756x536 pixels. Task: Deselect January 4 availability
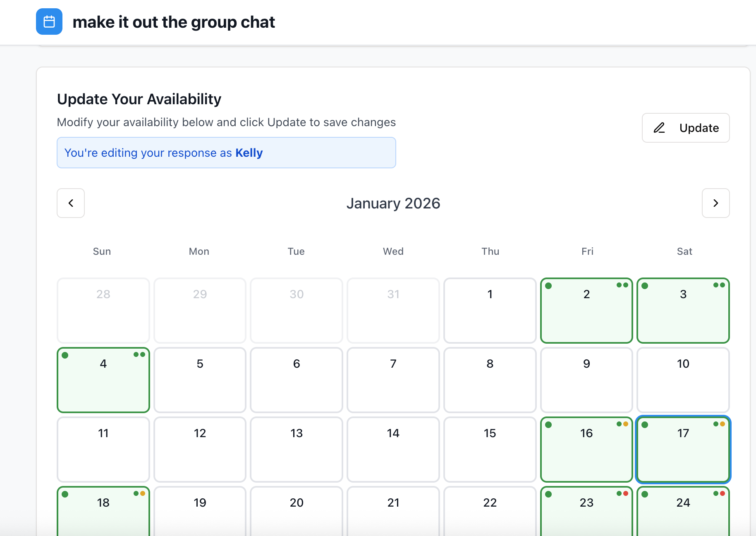point(103,380)
